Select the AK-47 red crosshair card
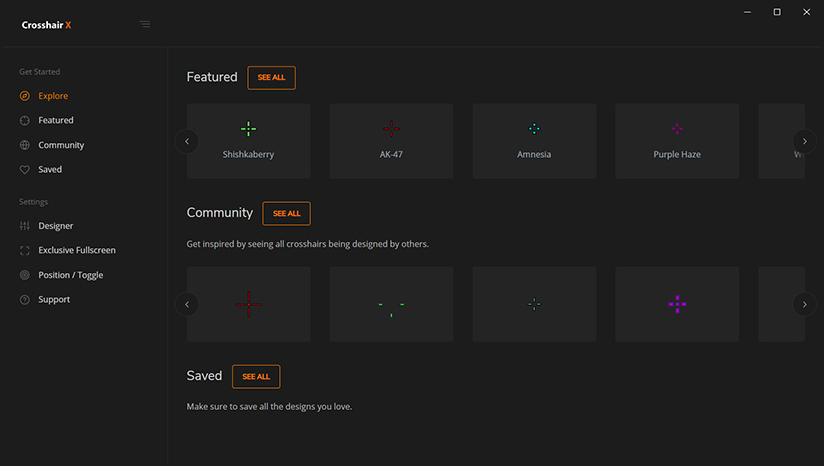Viewport: 824px width, 466px height. click(x=391, y=141)
